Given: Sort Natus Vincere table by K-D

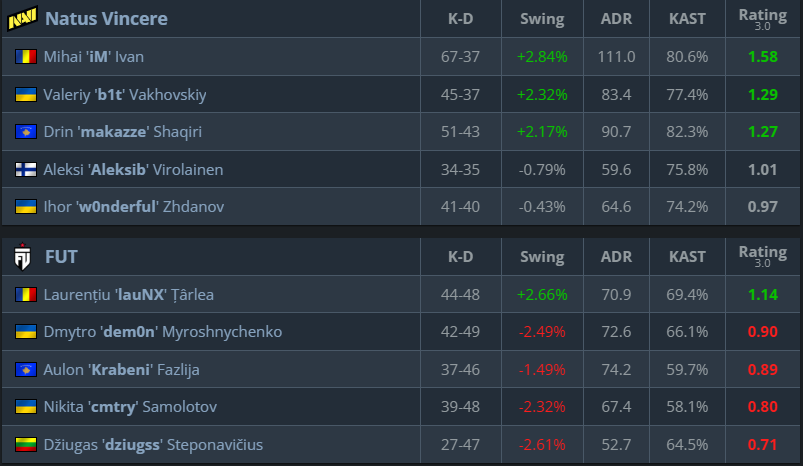Looking at the screenshot, I should (x=460, y=19).
